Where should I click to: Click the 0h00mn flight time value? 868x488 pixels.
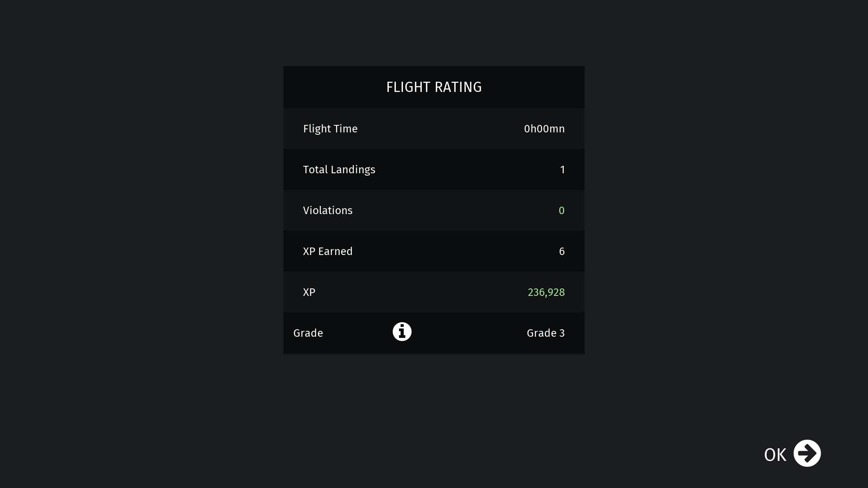[544, 129]
